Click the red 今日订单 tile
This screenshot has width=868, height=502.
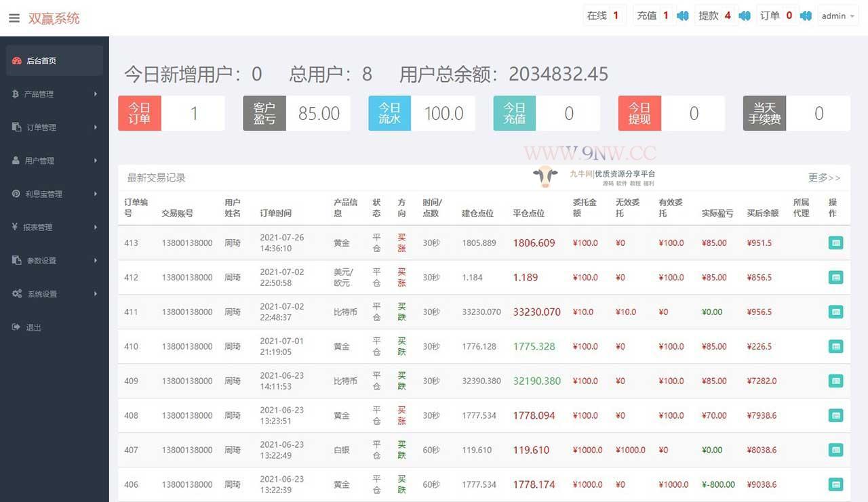click(140, 113)
